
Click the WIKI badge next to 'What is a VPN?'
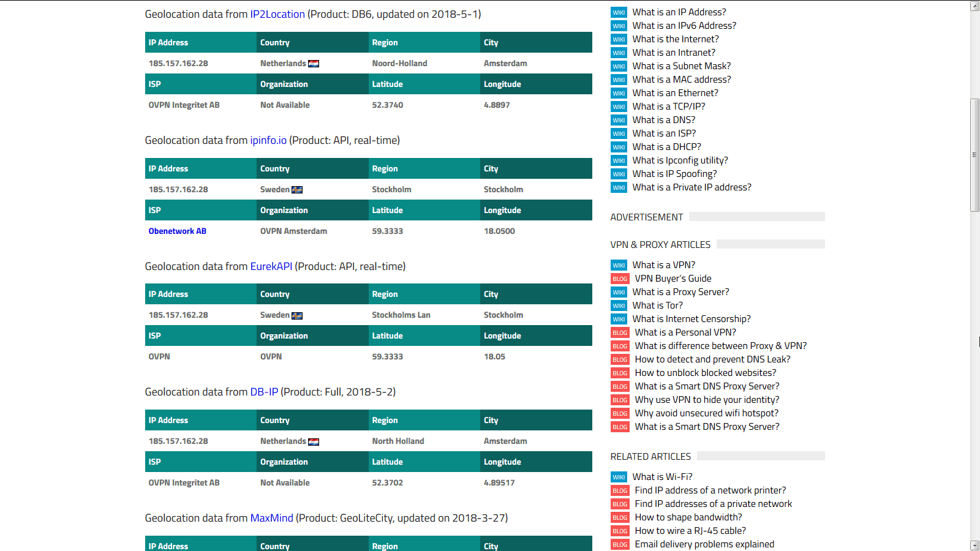pyautogui.click(x=619, y=265)
